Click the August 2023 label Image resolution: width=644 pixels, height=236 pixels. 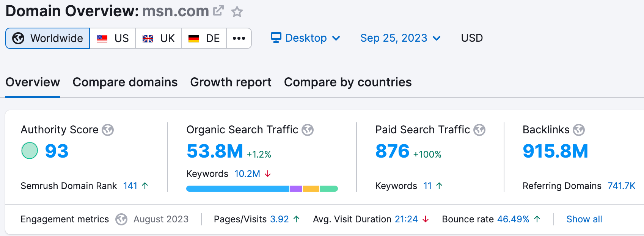click(x=161, y=219)
